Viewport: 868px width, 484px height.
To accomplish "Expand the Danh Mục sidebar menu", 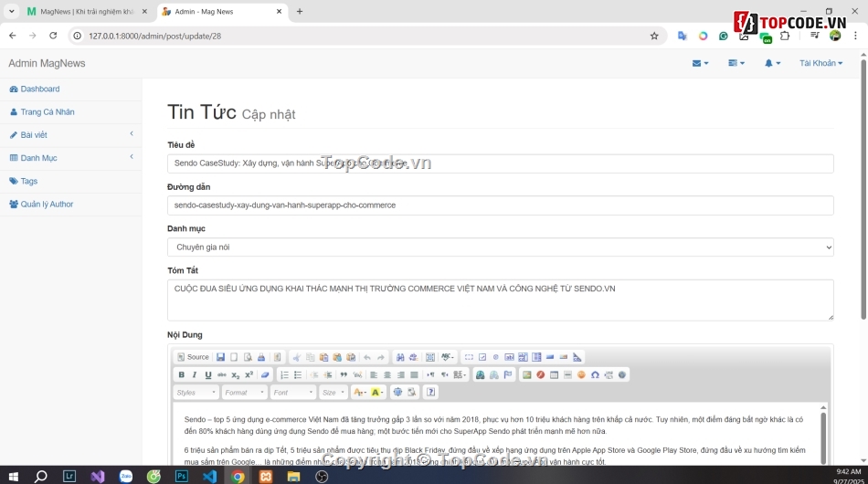I will click(x=71, y=158).
